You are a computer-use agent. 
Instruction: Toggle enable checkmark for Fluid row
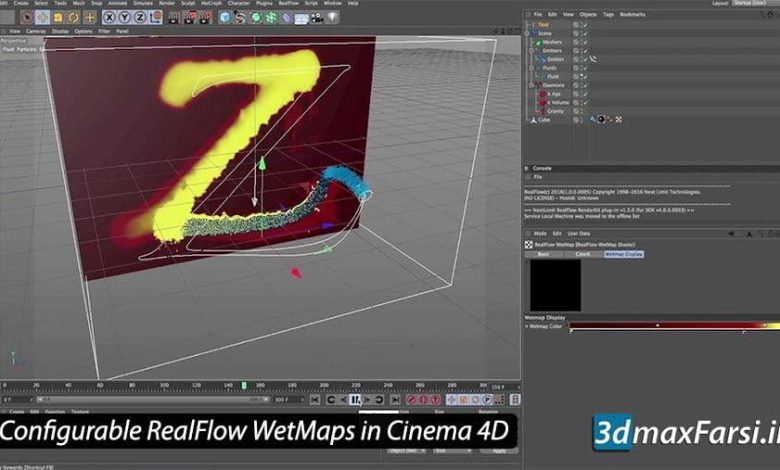point(585,77)
